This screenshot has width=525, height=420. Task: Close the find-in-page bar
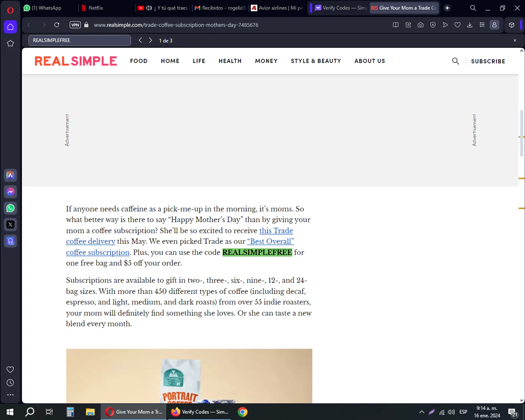[515, 40]
